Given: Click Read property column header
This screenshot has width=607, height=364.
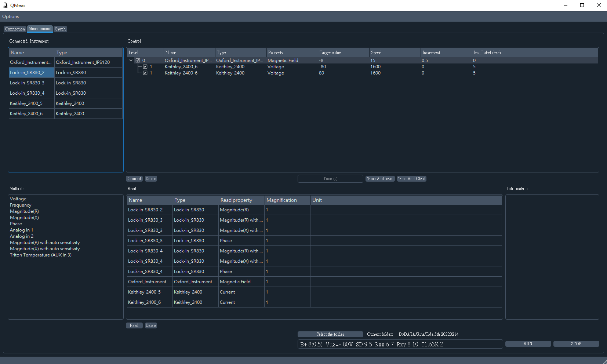Looking at the screenshot, I should point(241,200).
